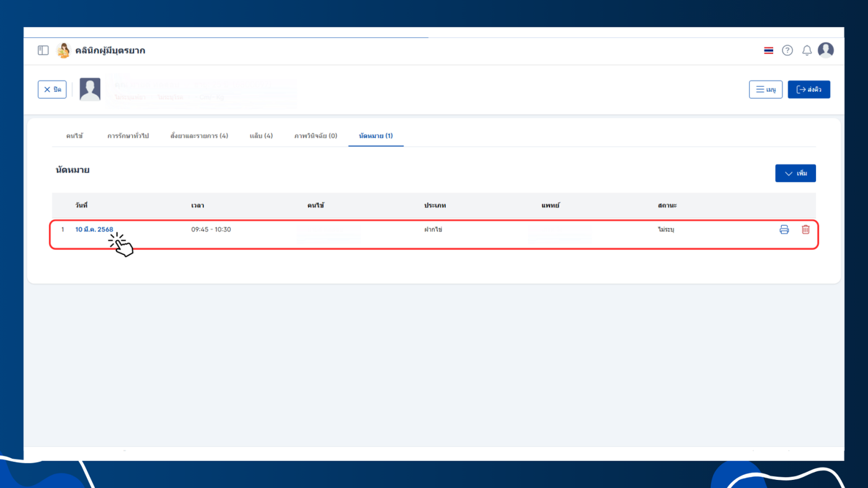The width and height of the screenshot is (868, 488).
Task: Click the ฝากไข่ type cell
Action: [x=433, y=229]
